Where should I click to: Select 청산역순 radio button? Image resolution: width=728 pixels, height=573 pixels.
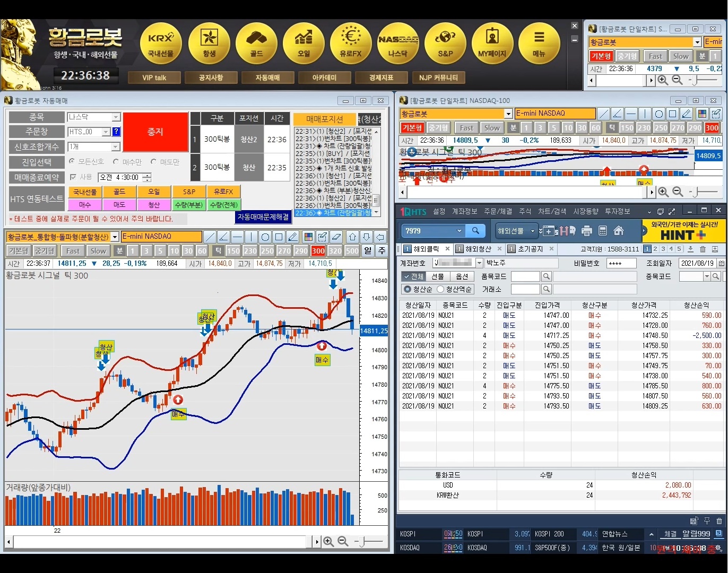(x=440, y=289)
